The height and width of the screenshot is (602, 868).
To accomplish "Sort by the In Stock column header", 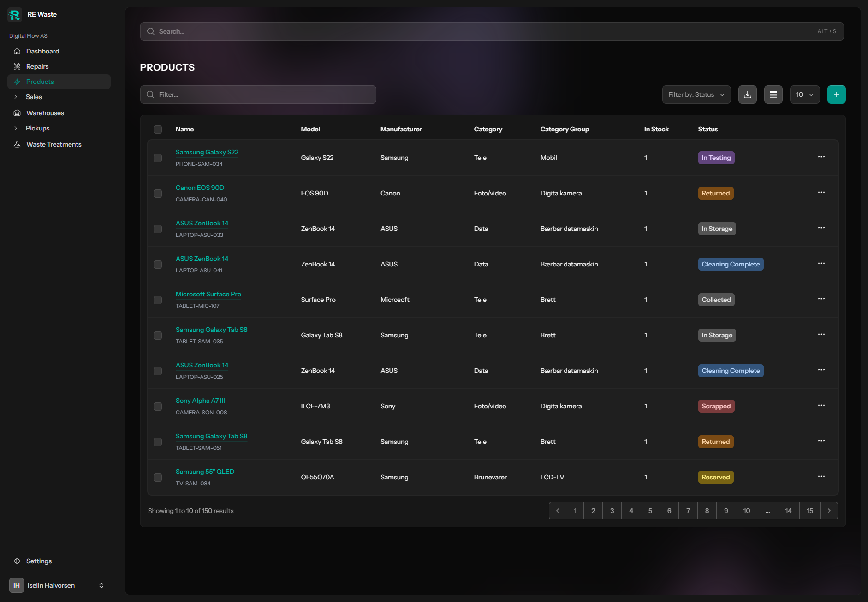I will point(656,130).
